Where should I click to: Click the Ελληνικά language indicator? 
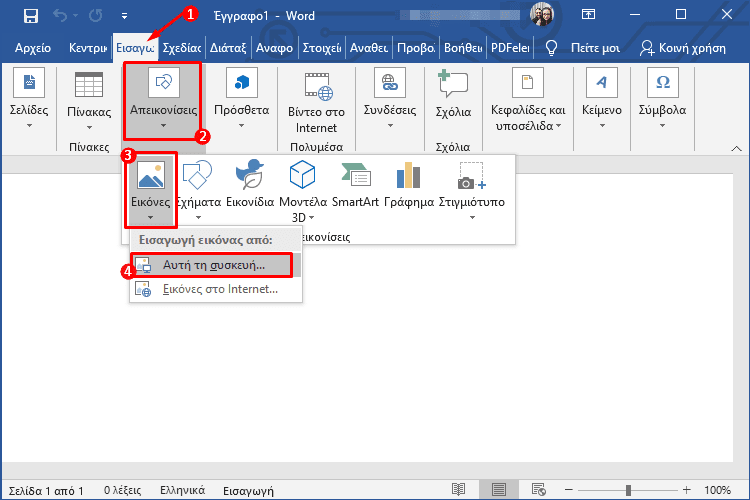(x=182, y=490)
